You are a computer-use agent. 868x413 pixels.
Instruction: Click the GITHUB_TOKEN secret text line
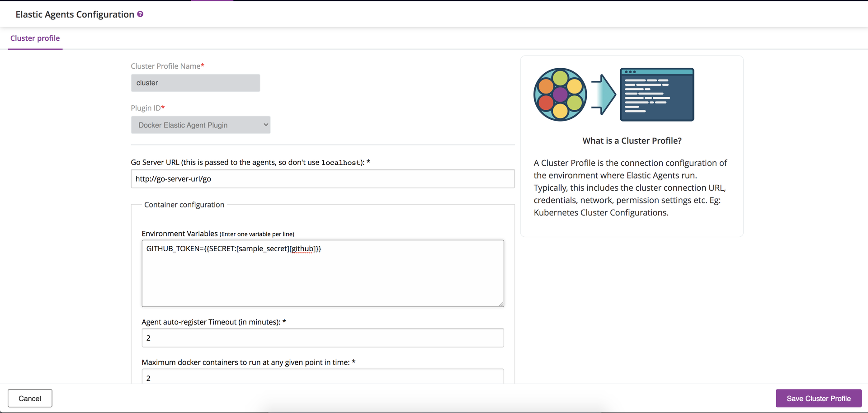[x=234, y=249]
